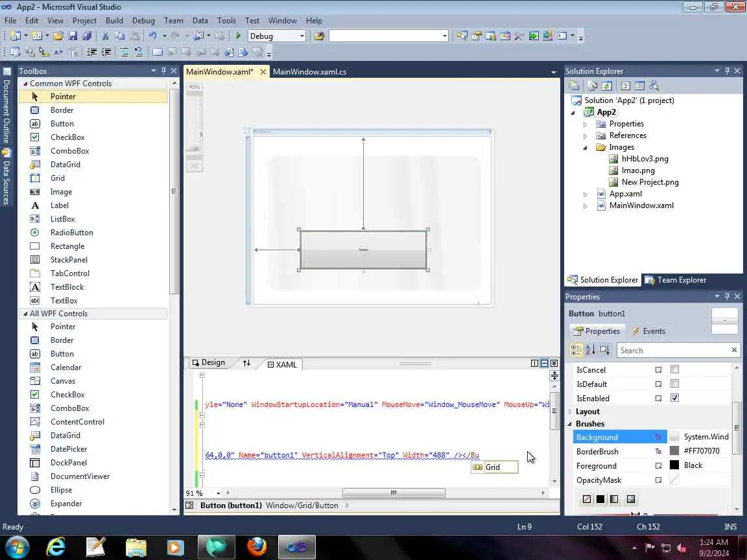Viewport: 747px width, 560px height.
Task: Open the Tools menu
Action: pos(226,21)
